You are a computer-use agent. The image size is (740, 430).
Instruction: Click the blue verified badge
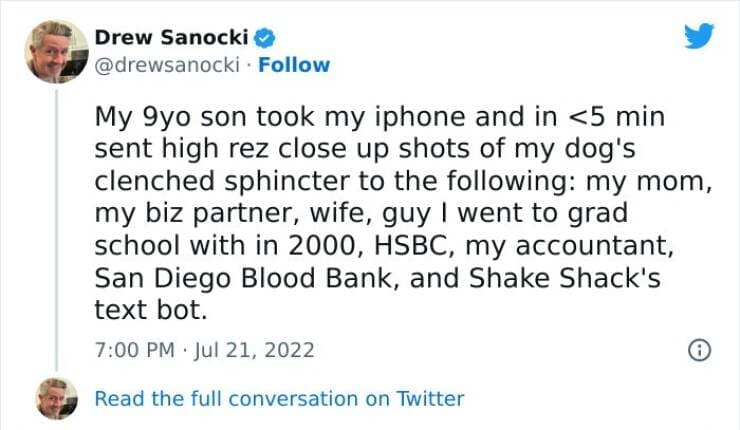click(266, 38)
